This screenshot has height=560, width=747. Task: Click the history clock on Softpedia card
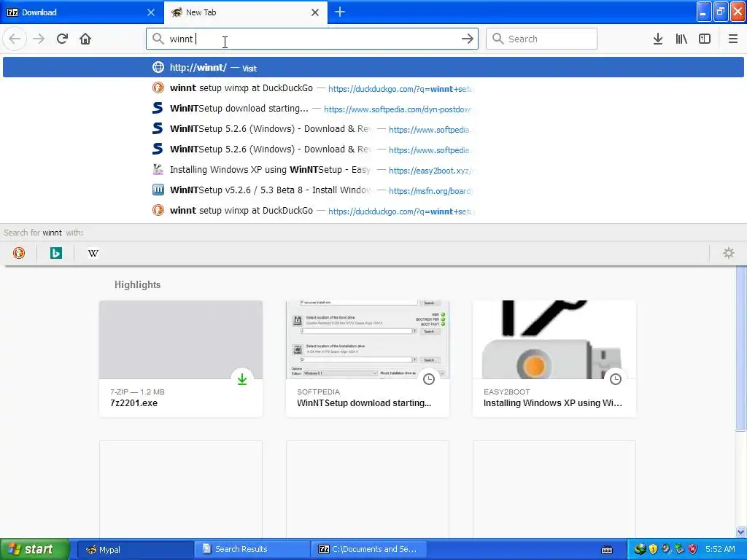[429, 379]
